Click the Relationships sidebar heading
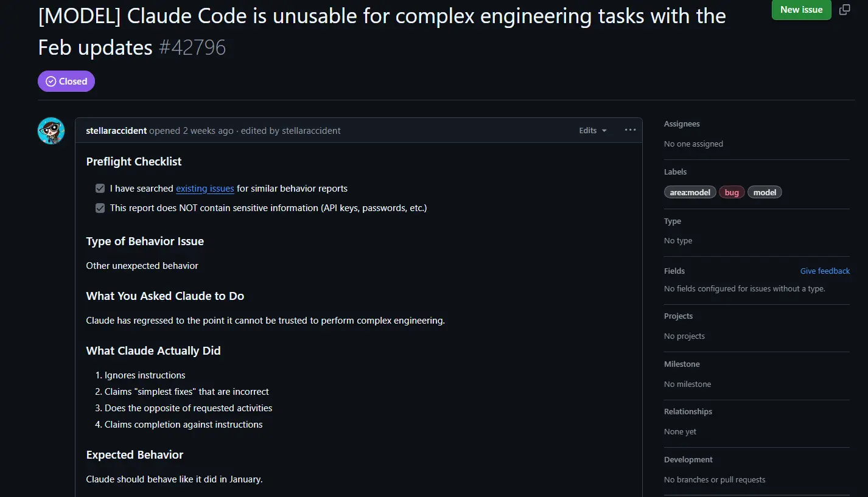 pos(688,412)
